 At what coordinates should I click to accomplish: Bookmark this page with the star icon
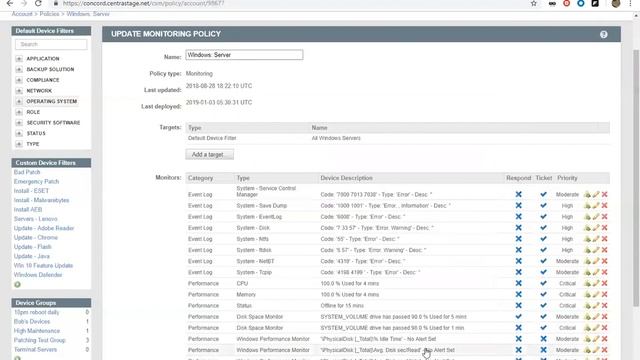(x=534, y=3)
